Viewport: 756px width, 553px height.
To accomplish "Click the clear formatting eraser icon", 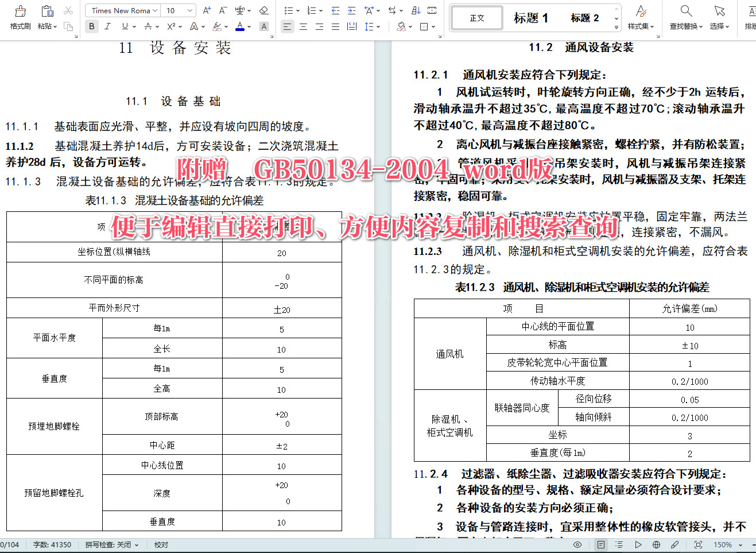I will 263,10.
